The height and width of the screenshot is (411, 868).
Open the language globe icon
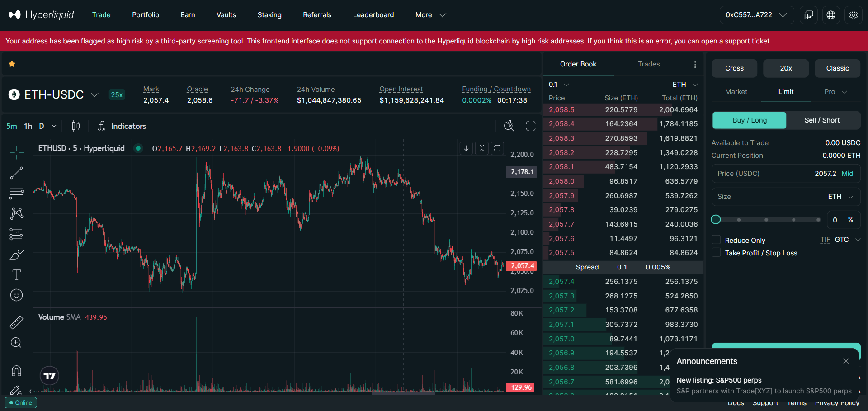pos(831,15)
